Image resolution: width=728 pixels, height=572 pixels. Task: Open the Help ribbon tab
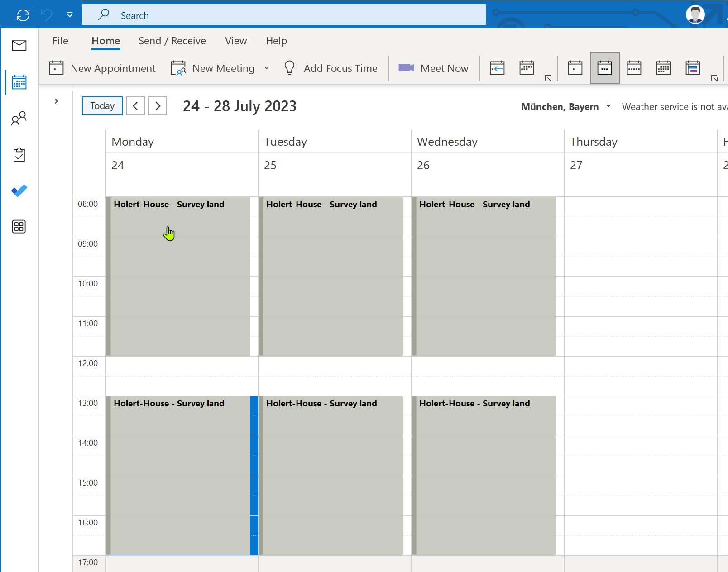276,41
